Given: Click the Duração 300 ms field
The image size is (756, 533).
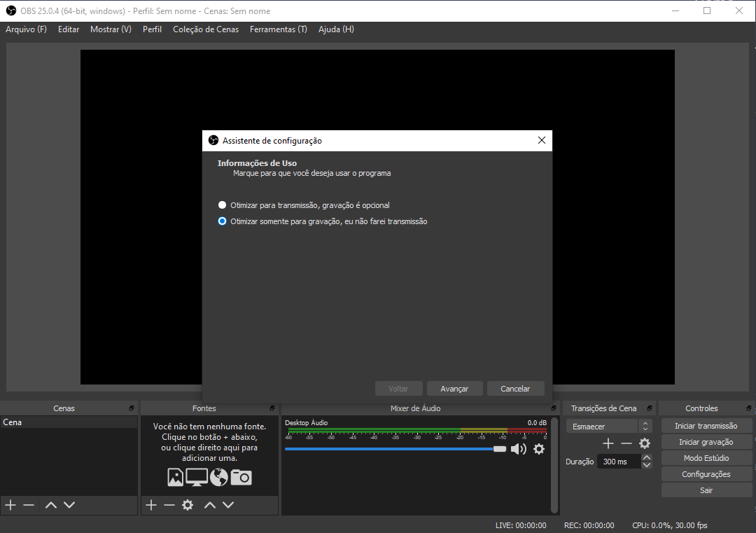Looking at the screenshot, I should 619,462.
